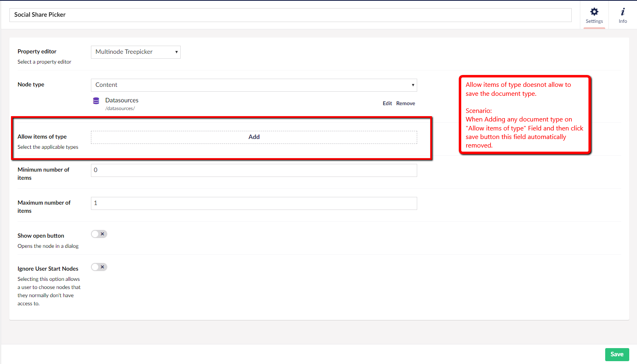Select the Maximum number of items field
Viewport: 637px width, 364px height.
point(254,203)
